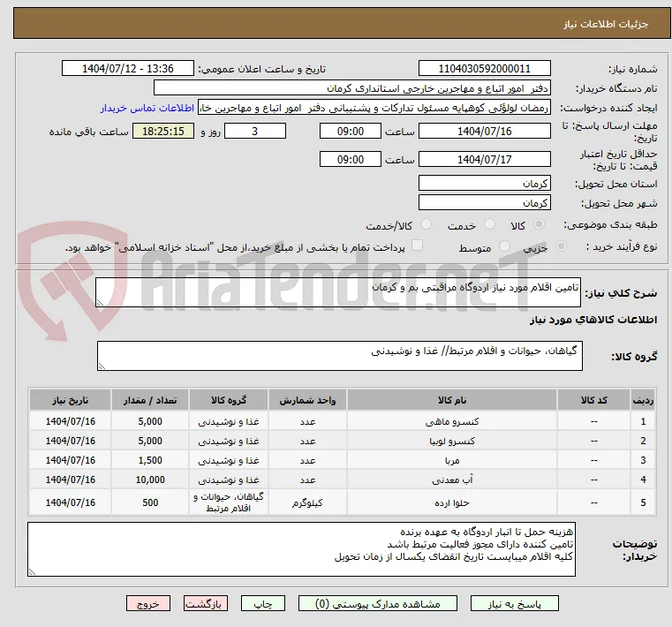Click the شماره نیاز field 1104030592000011

484,69
